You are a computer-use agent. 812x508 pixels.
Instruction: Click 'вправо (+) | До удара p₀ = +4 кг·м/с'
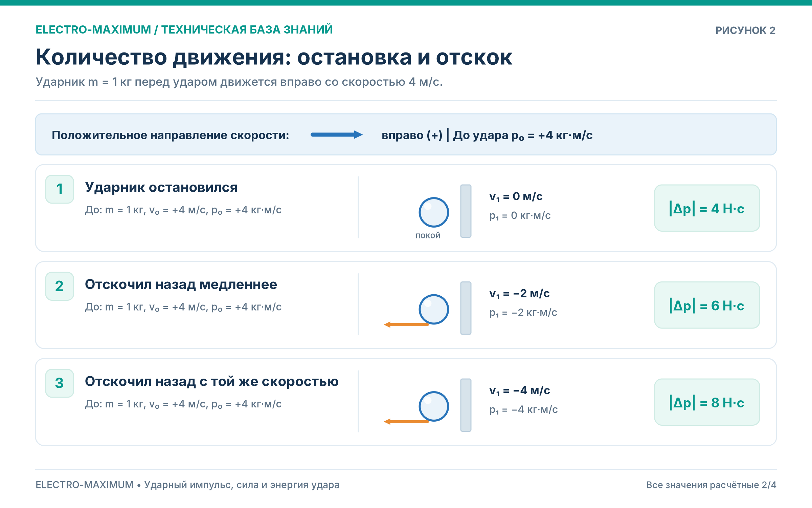pyautogui.click(x=487, y=135)
